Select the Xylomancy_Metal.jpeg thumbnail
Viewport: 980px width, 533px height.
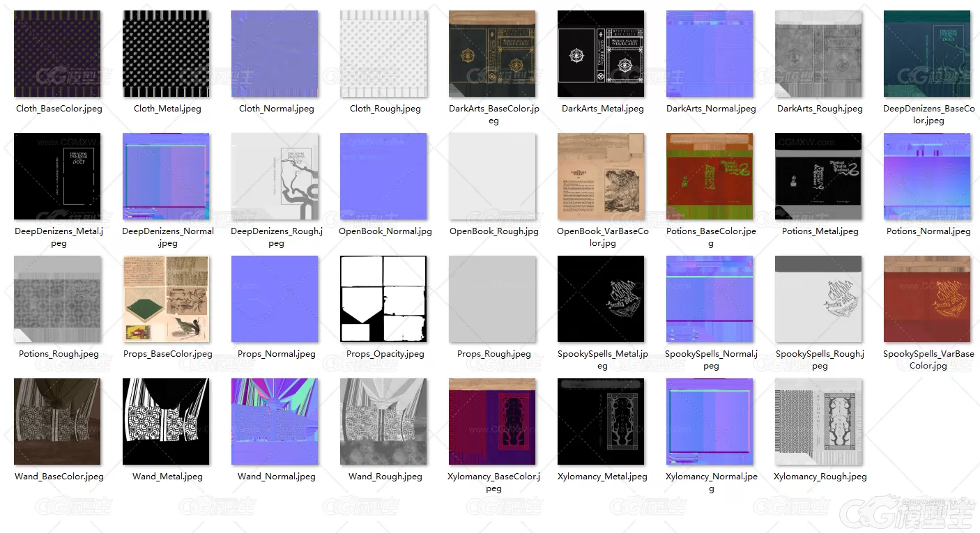tap(601, 422)
